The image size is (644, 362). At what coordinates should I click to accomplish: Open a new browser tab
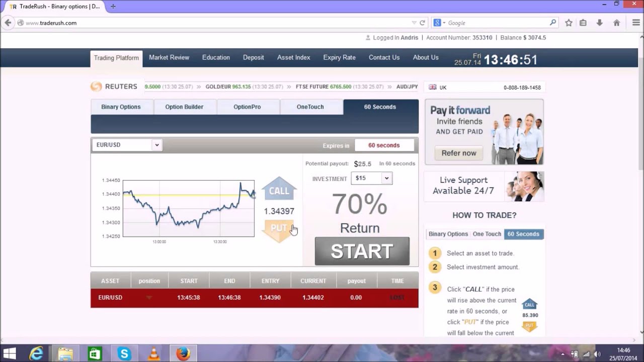(x=113, y=7)
